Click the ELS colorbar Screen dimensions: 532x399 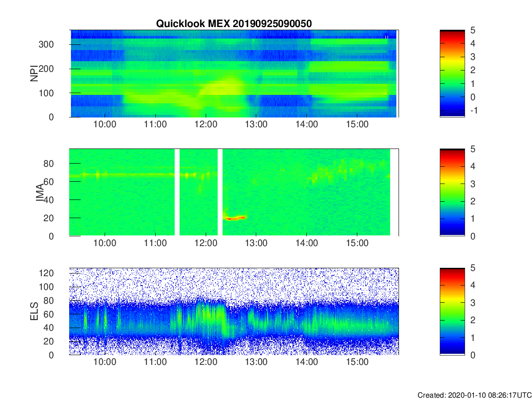click(452, 311)
